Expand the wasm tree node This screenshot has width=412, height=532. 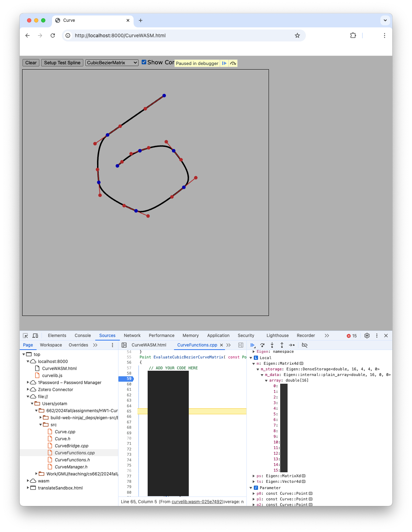click(28, 481)
